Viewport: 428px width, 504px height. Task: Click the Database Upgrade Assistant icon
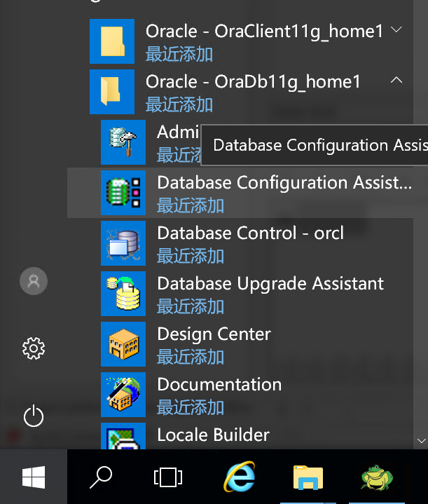123,294
